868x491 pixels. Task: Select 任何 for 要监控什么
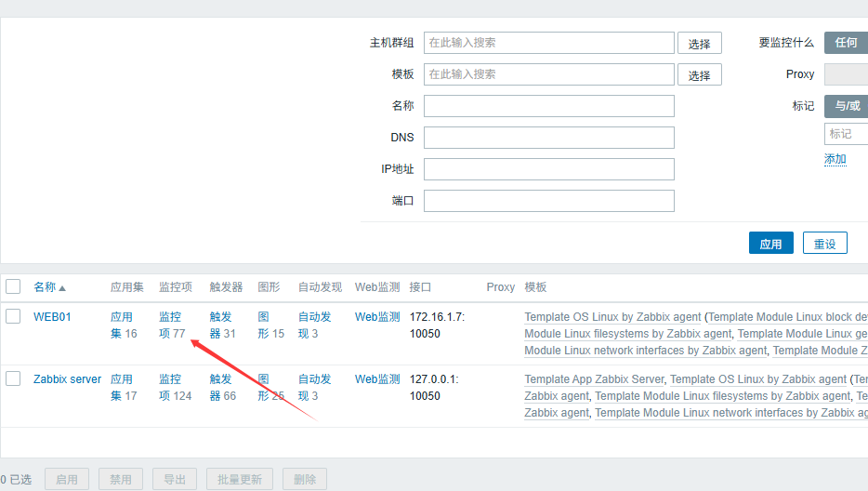[x=846, y=43]
